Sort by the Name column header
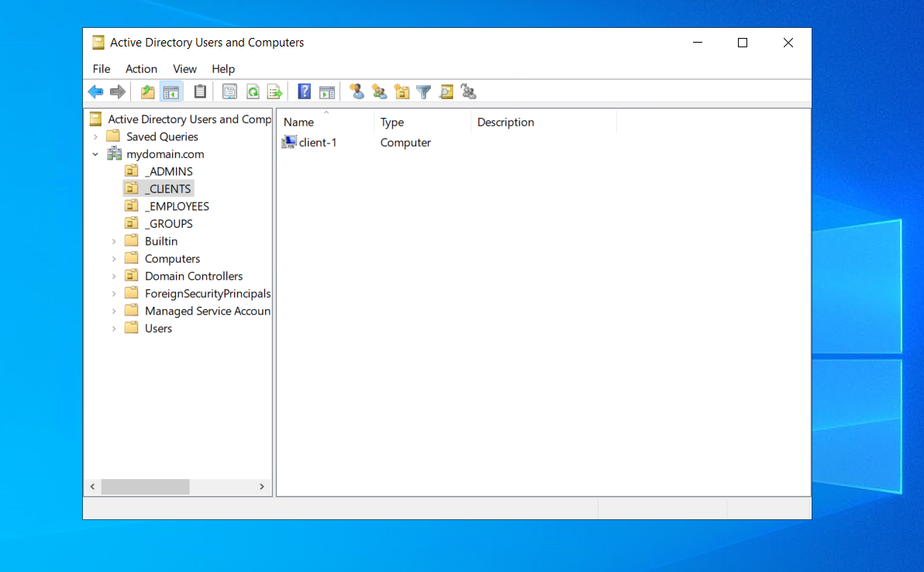The image size is (924, 572). coord(326,122)
